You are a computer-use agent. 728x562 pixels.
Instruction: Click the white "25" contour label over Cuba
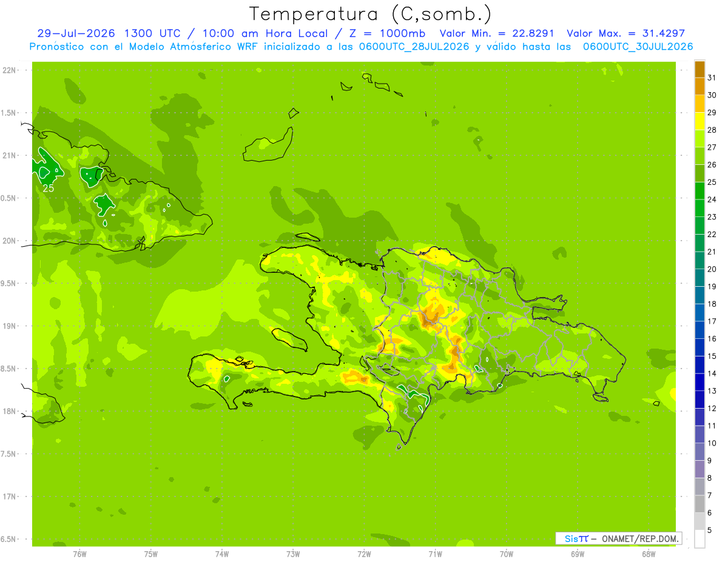pyautogui.click(x=49, y=189)
